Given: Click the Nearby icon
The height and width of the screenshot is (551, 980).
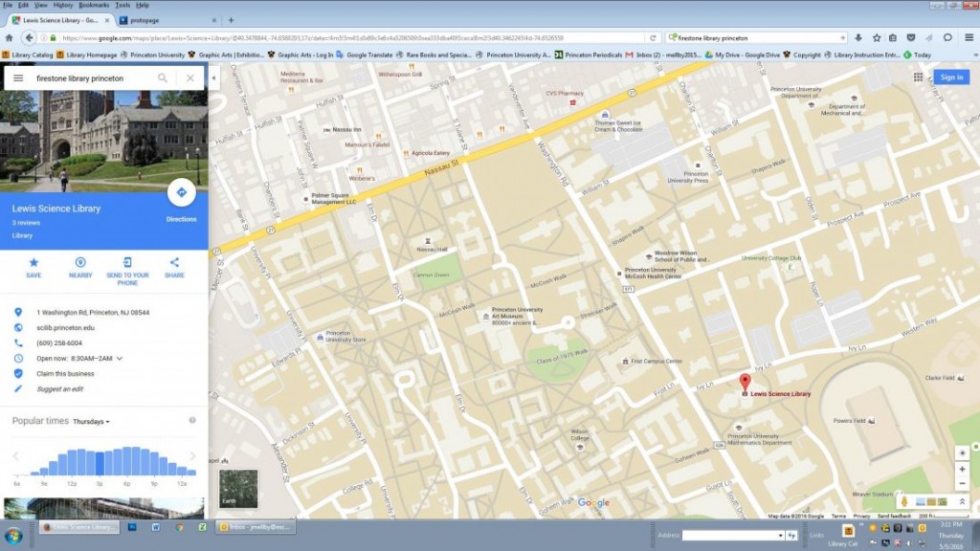Looking at the screenshot, I should [80, 262].
